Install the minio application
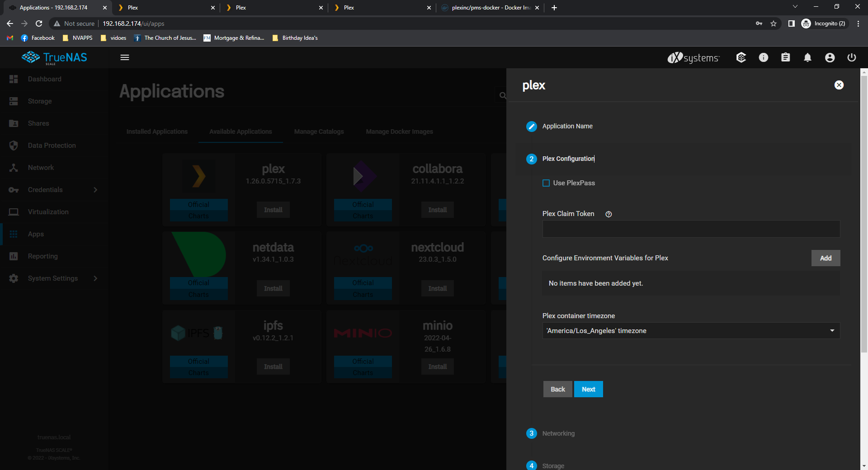Image resolution: width=868 pixels, height=470 pixels. click(x=437, y=367)
